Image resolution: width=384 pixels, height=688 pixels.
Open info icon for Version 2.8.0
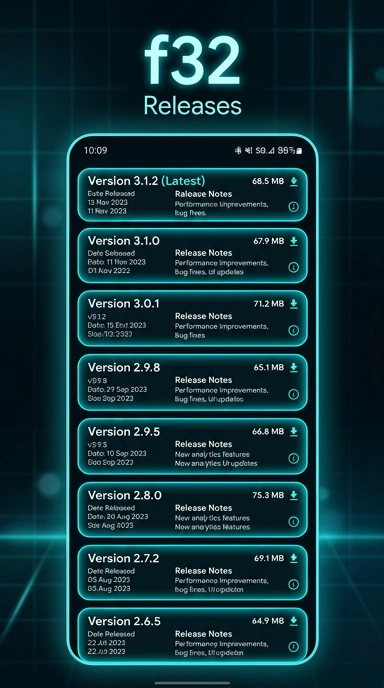294,521
